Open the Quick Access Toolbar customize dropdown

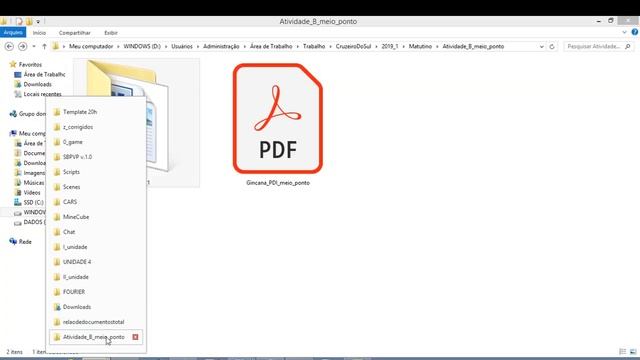click(x=38, y=21)
